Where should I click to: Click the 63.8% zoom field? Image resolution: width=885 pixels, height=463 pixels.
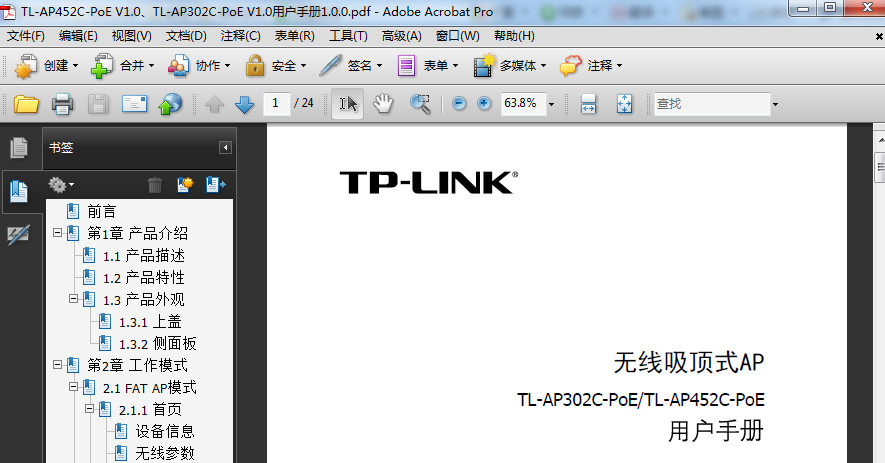tap(523, 103)
